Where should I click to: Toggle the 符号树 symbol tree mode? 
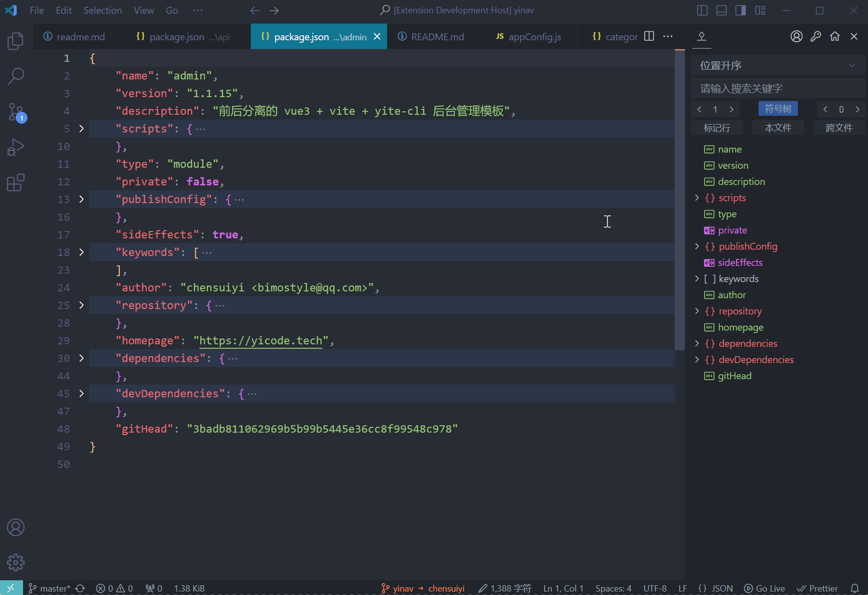(x=778, y=109)
